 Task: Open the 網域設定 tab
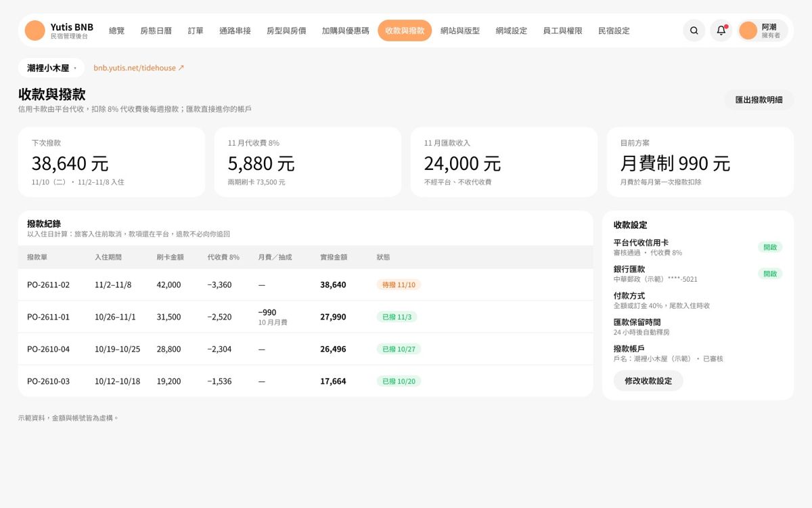point(511,30)
